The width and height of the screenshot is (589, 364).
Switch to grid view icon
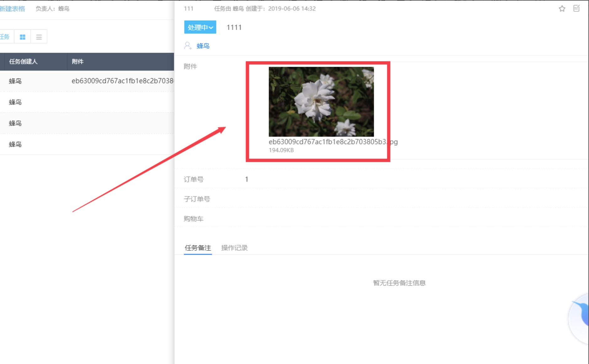coord(23,37)
